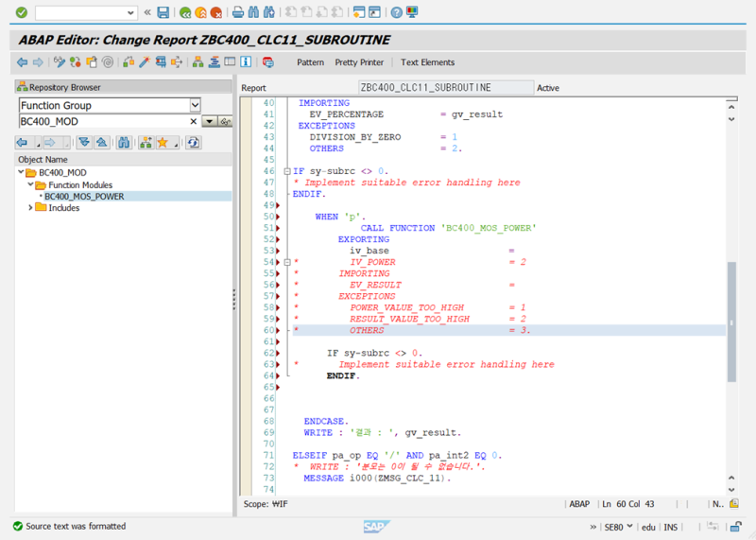The image size is (756, 540).
Task: Click the green Enter checkmark icon
Action: click(x=22, y=12)
